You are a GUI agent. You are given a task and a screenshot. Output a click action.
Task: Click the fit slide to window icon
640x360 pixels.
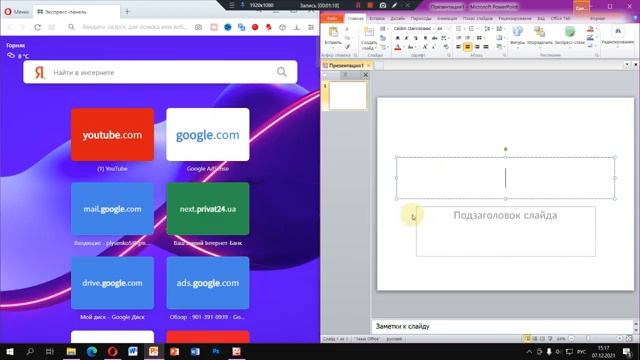(x=629, y=338)
